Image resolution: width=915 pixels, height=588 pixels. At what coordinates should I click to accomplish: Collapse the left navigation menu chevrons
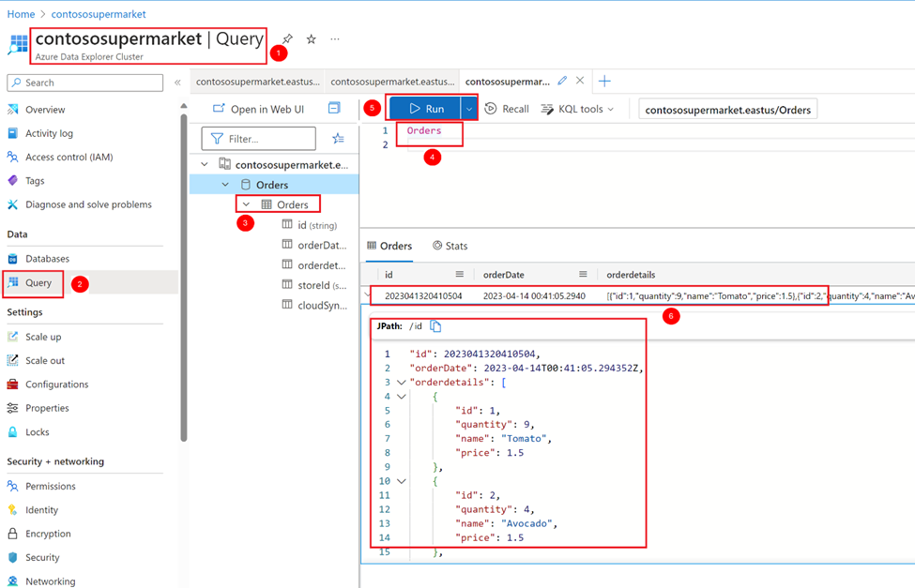pyautogui.click(x=177, y=83)
